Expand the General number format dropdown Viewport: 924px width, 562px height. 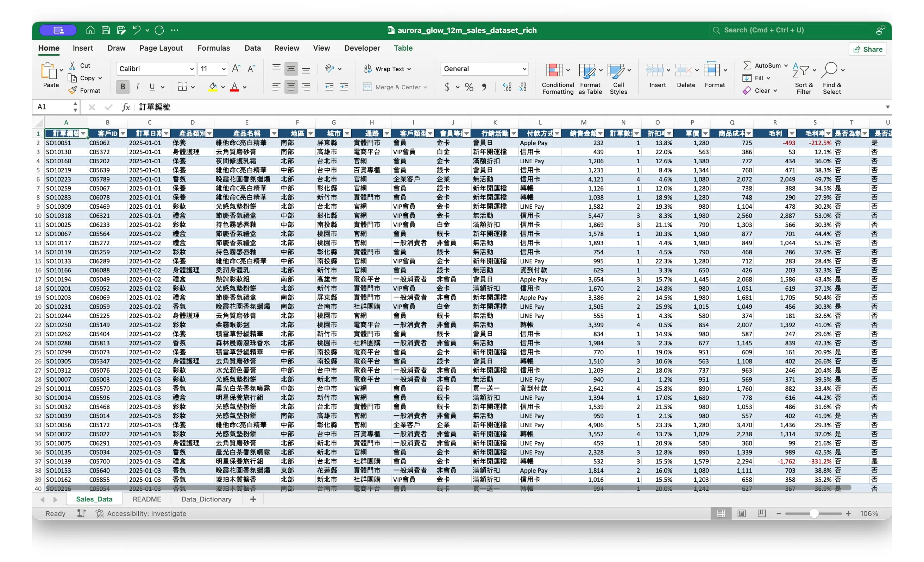524,69
